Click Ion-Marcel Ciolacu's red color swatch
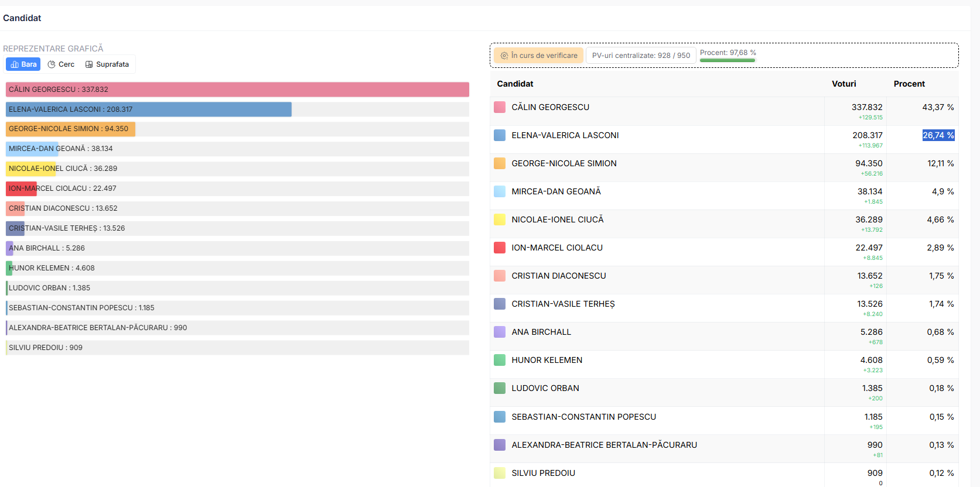The height and width of the screenshot is (487, 980). (x=500, y=248)
